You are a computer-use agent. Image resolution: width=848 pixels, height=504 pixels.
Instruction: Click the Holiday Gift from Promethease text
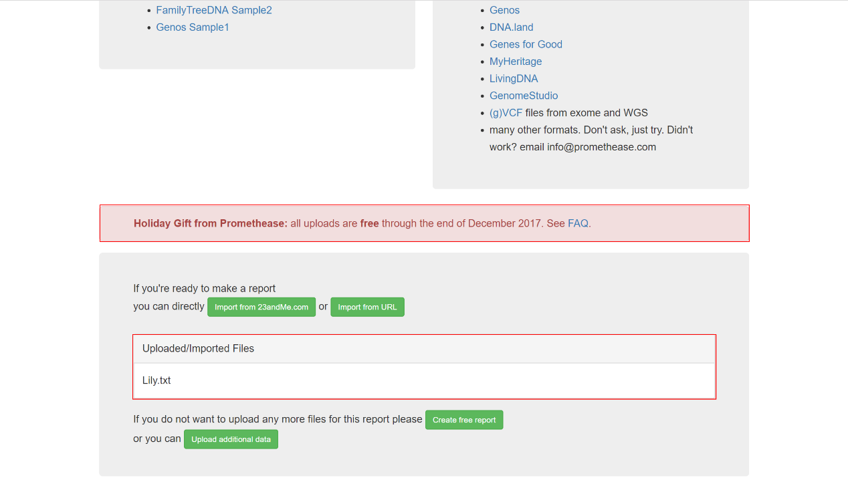(x=211, y=223)
